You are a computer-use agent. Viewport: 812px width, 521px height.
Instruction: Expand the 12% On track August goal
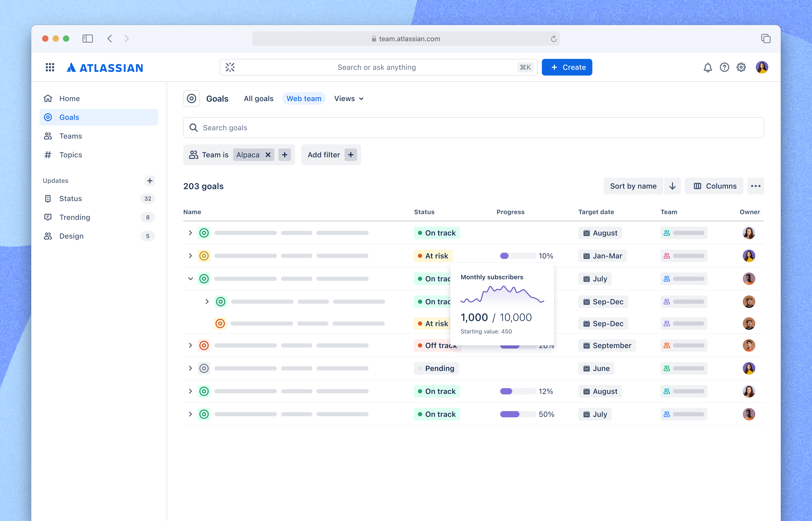coord(190,392)
